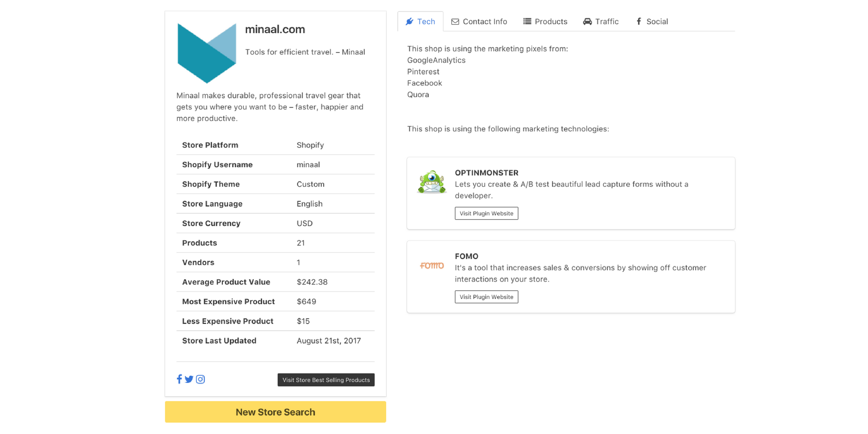Click the FOMO heading
This screenshot has width=868, height=434.
[467, 256]
